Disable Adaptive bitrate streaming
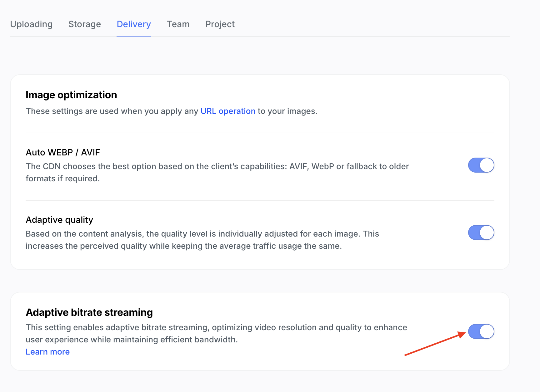540x392 pixels. coord(481,331)
